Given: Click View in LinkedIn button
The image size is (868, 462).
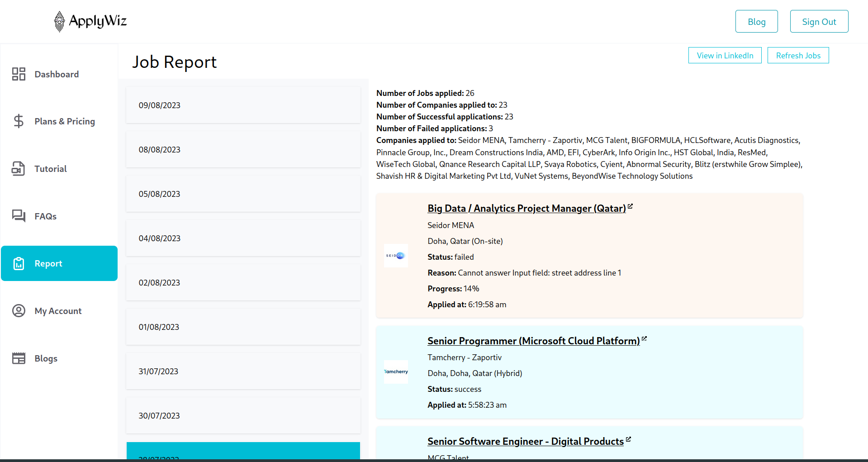Looking at the screenshot, I should [x=725, y=55].
